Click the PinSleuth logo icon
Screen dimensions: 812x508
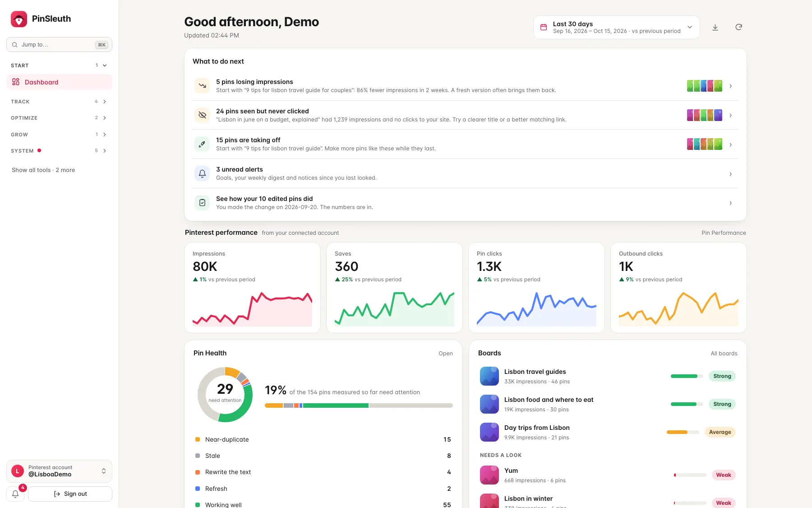point(19,19)
